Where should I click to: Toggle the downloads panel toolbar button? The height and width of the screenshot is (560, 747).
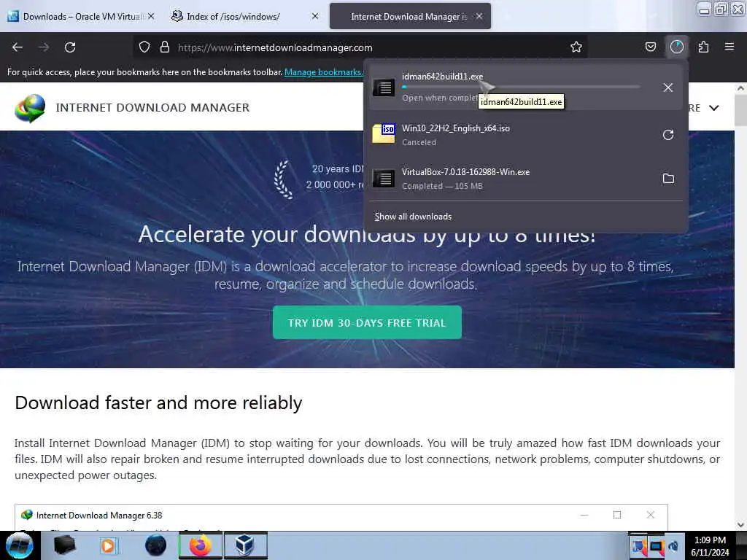click(677, 47)
